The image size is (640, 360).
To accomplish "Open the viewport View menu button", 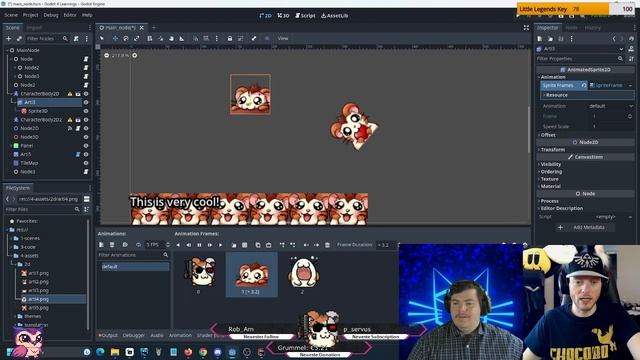I will coord(283,38).
